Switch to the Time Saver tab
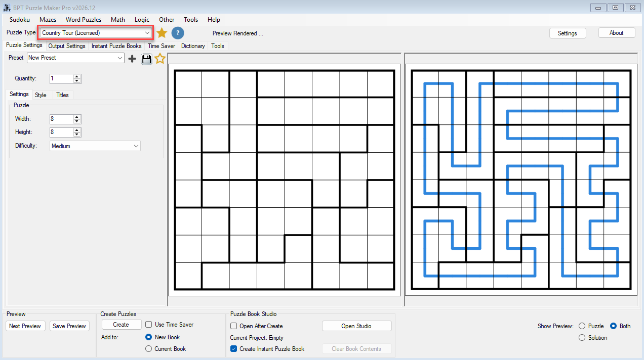Screen dimensions: 644x360 coord(162,46)
